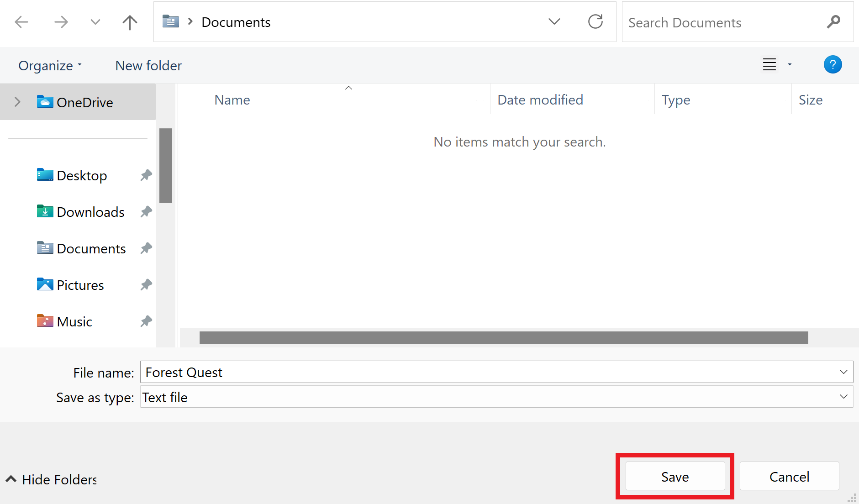Click the search magnifying glass
Screen dimensions: 859x504
(834, 21)
